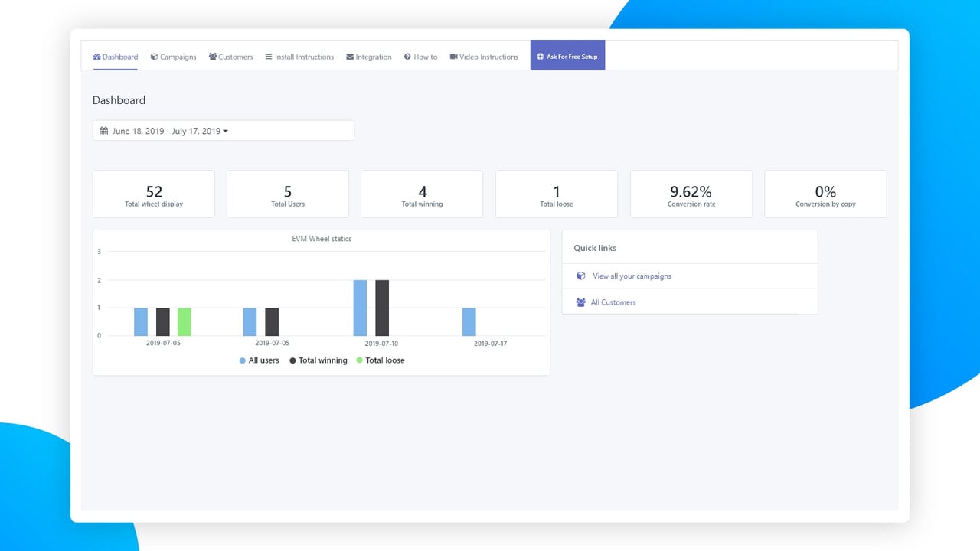Click the Customers people icon
This screenshot has width=980, height=551.
(x=213, y=57)
